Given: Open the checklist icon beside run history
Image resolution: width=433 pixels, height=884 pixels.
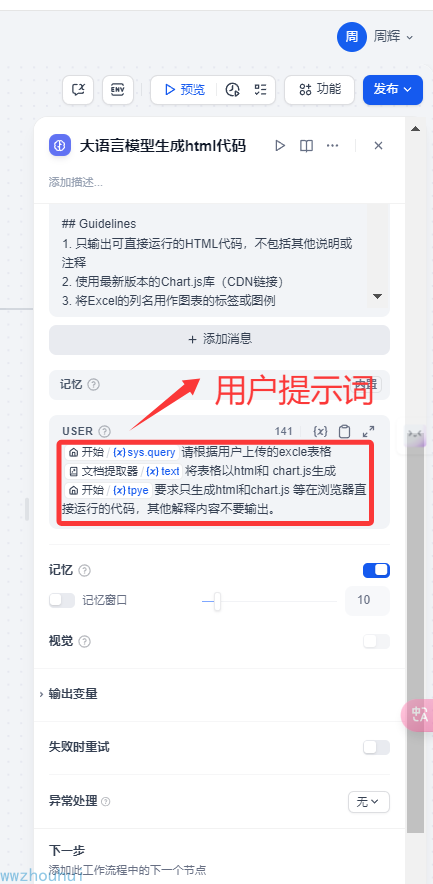Looking at the screenshot, I should click(x=260, y=90).
